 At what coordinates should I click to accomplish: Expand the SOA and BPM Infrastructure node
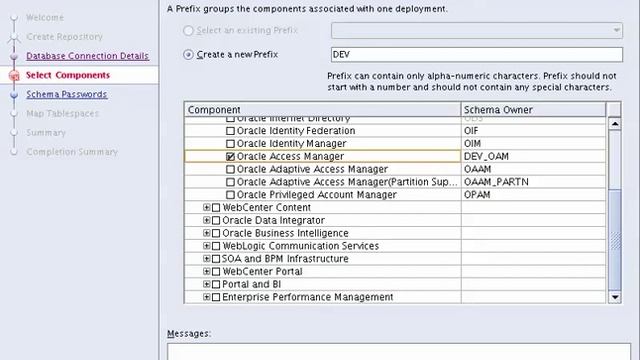pos(207,258)
